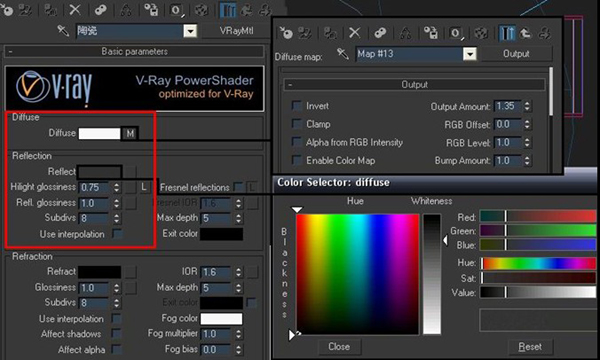Viewport: 600px width, 360px height.
Task: Click on the Whiteness vertical gradient bar
Action: click(x=432, y=274)
